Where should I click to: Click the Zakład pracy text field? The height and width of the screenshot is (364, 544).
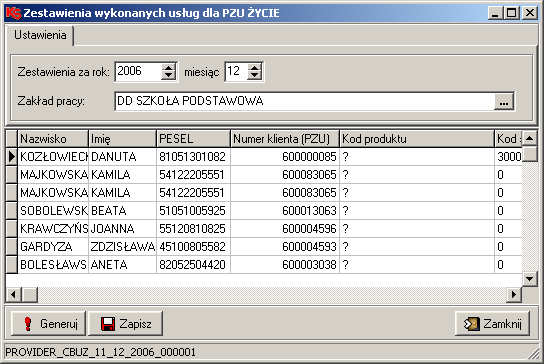[x=304, y=101]
